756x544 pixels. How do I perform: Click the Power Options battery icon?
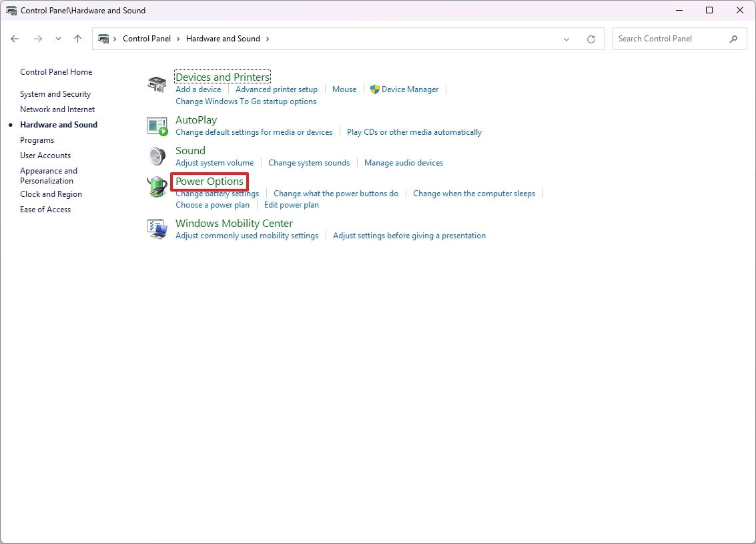157,187
